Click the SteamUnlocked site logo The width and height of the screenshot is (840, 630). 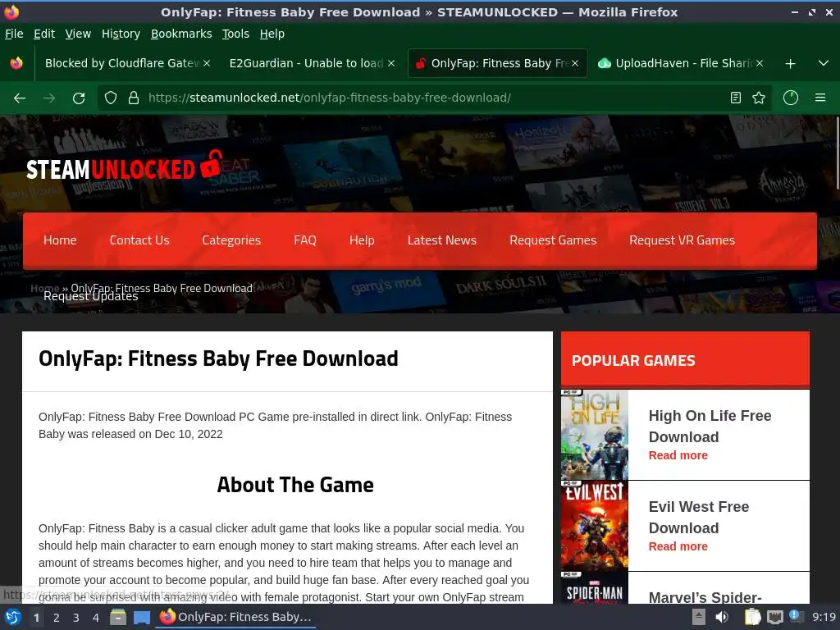[x=125, y=167]
